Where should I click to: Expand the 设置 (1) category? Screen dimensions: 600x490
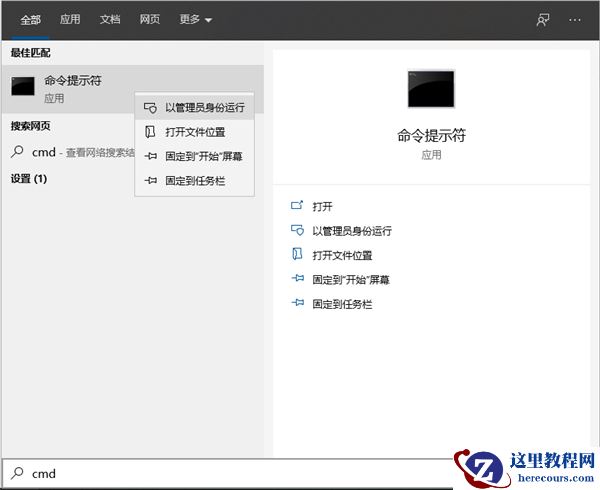pyautogui.click(x=29, y=179)
